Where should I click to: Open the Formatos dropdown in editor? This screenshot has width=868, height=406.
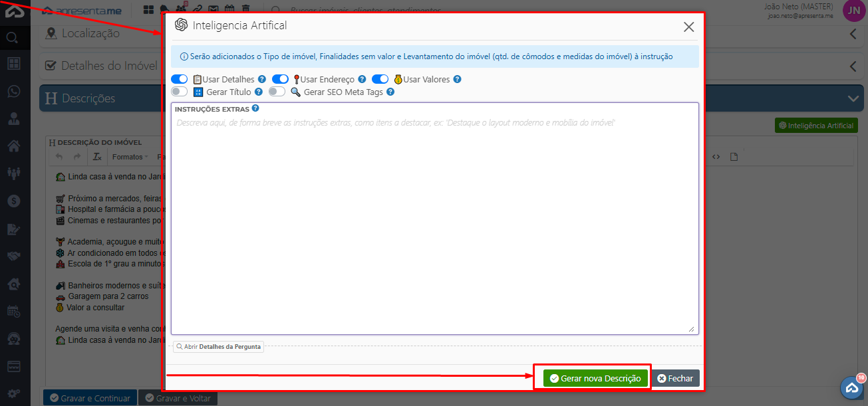130,157
